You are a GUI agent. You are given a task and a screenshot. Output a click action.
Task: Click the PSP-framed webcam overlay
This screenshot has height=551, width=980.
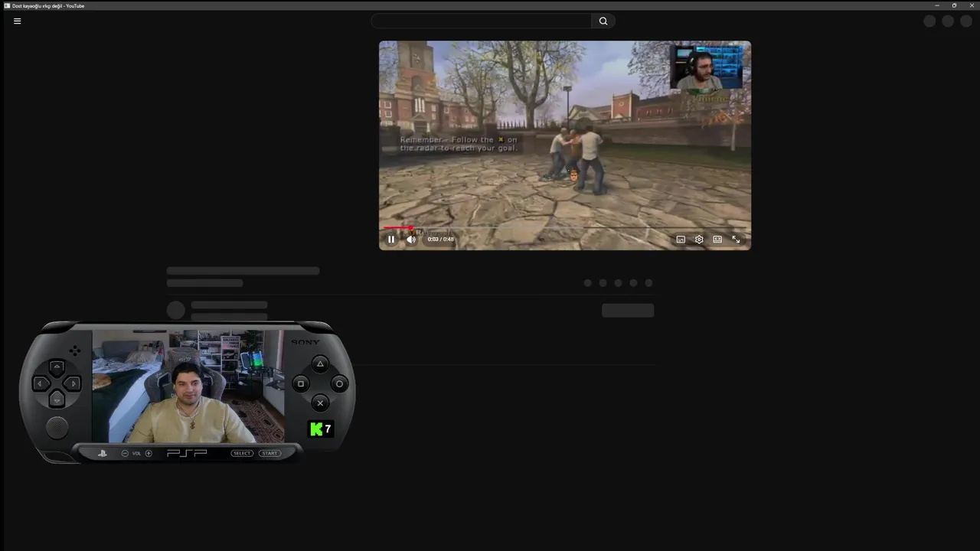tap(188, 392)
